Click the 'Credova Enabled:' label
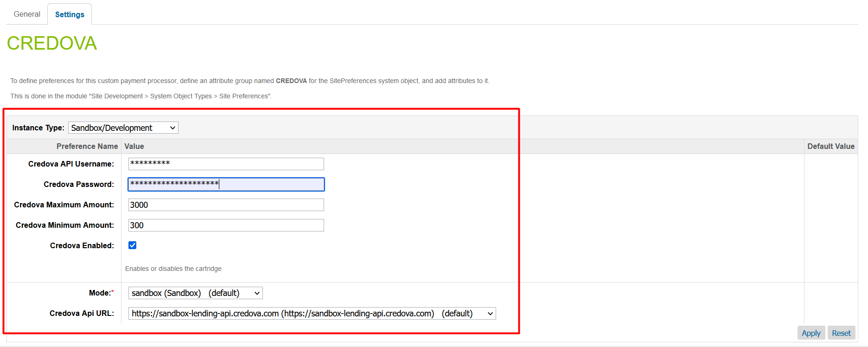The width and height of the screenshot is (868, 347). pyautogui.click(x=82, y=245)
